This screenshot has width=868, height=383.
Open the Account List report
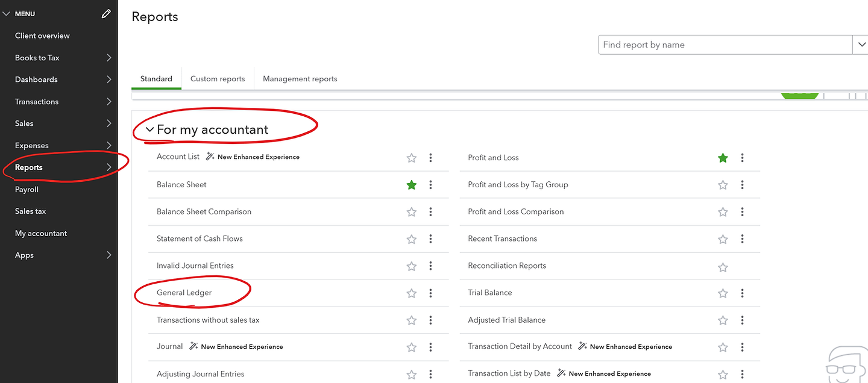pyautogui.click(x=178, y=157)
